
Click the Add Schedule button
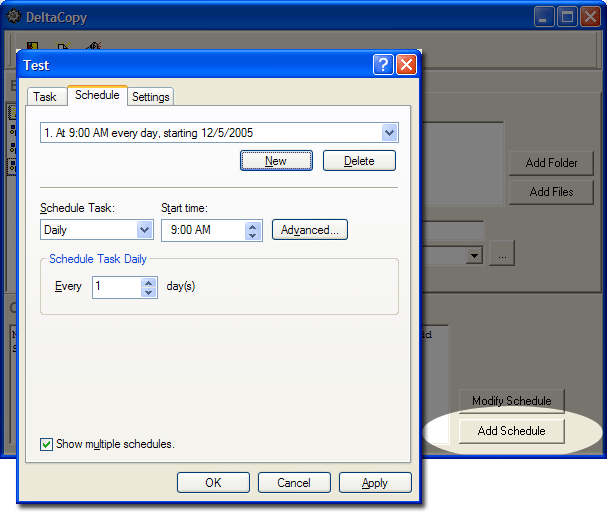[x=511, y=431]
